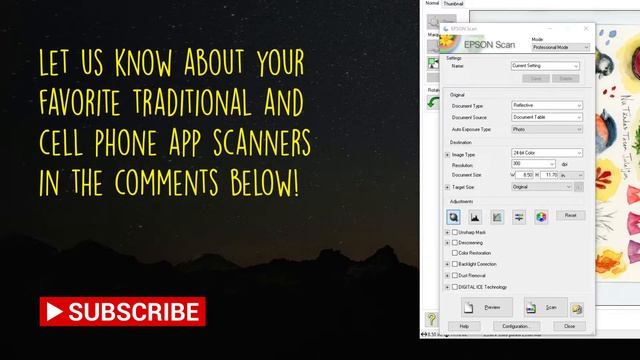This screenshot has width=640, height=360.
Task: Expand the DIGITAL ICE Technology options
Action: pos(447,287)
